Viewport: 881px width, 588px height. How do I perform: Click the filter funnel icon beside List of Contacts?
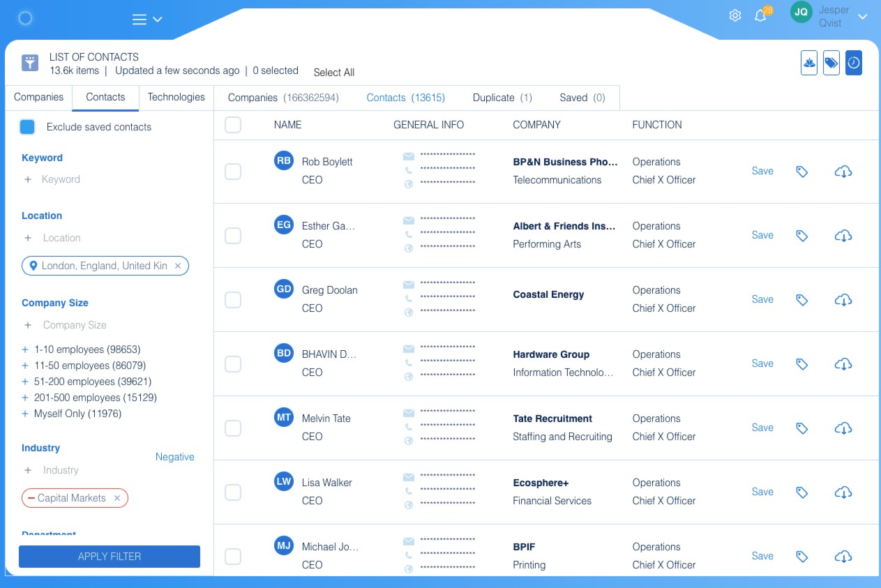(29, 63)
